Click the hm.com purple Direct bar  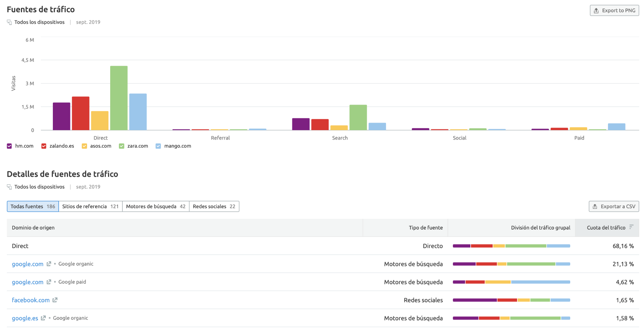click(x=62, y=116)
